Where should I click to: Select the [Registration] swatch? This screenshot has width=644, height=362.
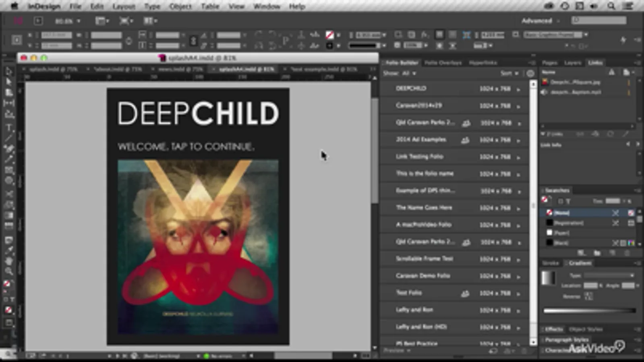pyautogui.click(x=588, y=223)
